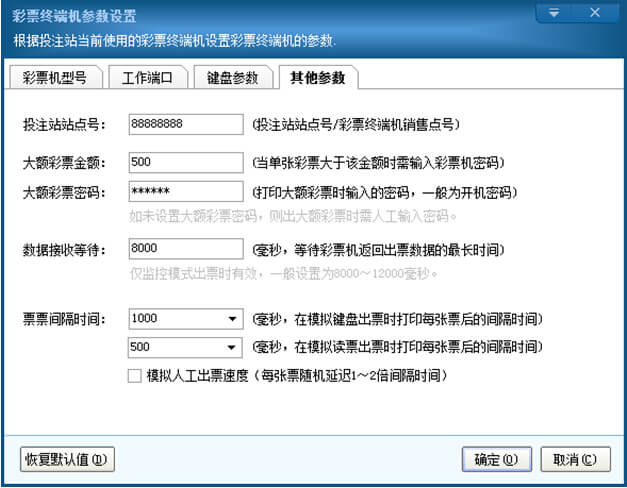Click the 大额彩票密码 password field
Viewport: 627px width, 488px height.
pyautogui.click(x=186, y=191)
